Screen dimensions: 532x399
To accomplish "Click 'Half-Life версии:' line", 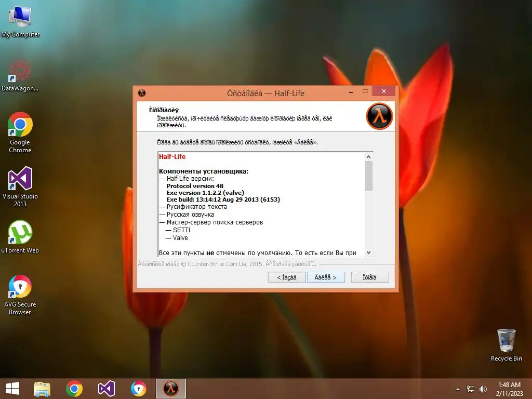I will coord(187,179).
